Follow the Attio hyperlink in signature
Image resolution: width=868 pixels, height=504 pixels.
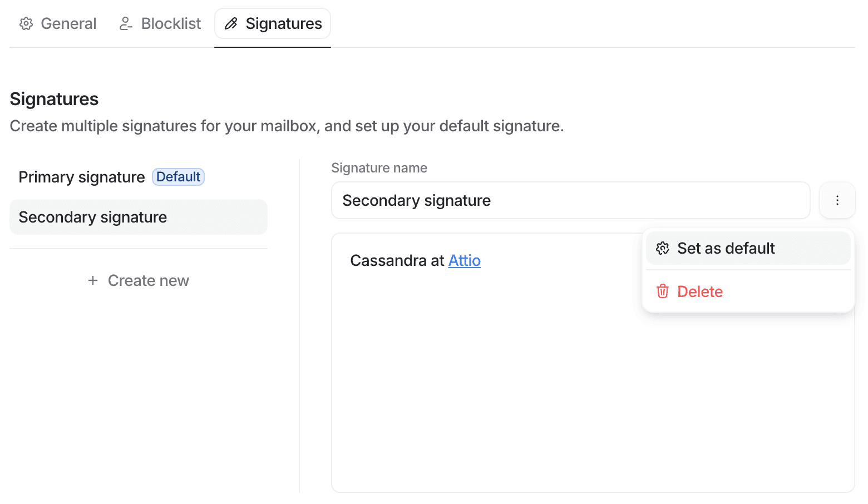pos(465,260)
